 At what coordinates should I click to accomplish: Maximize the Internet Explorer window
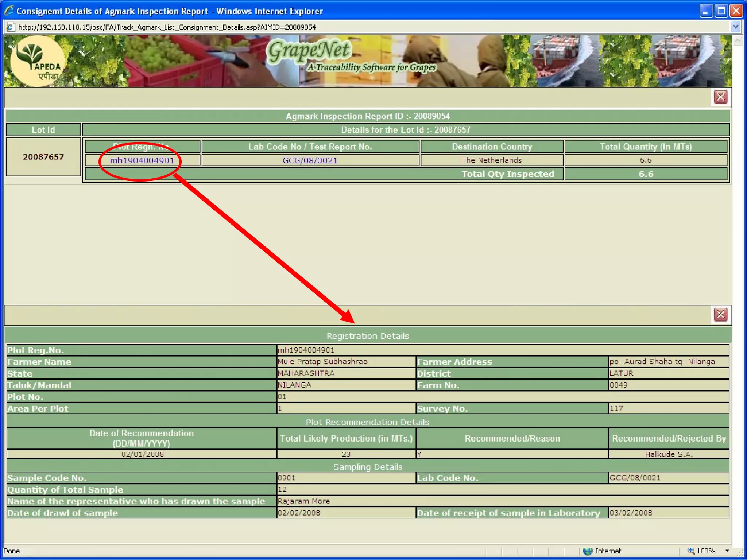(x=721, y=11)
